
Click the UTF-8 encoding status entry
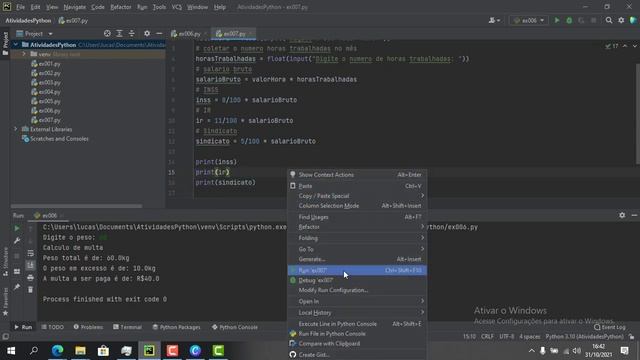(507, 337)
